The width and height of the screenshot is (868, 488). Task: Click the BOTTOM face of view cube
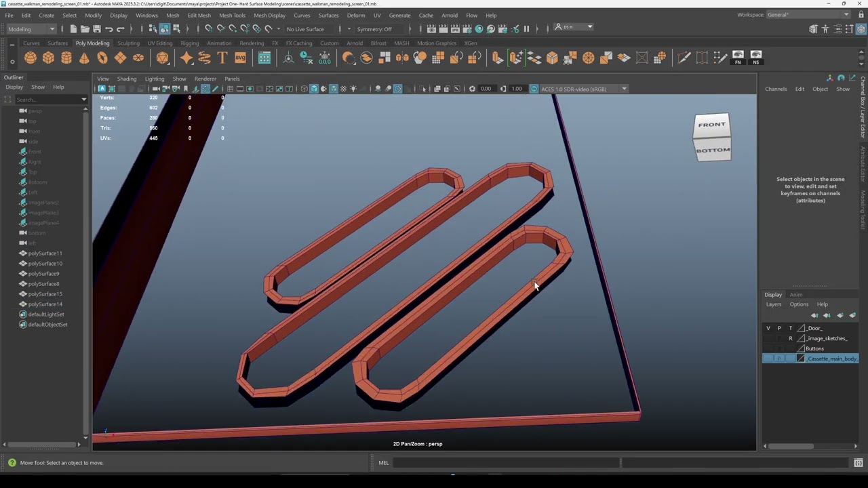[713, 150]
